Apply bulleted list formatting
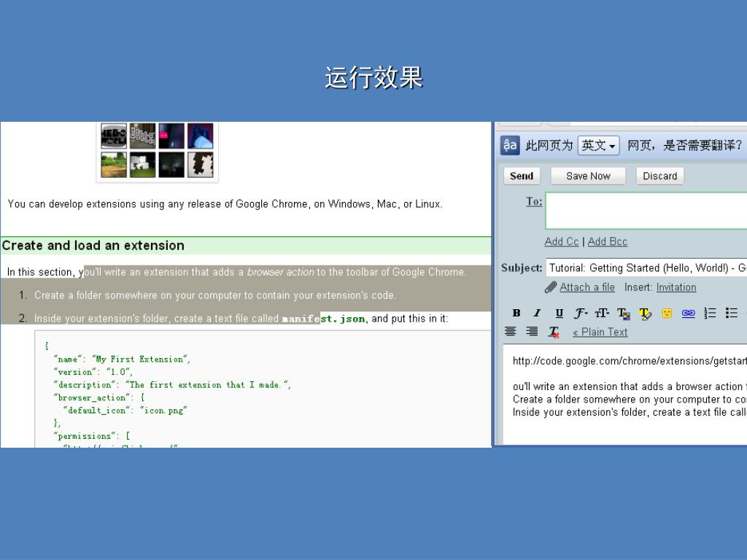Image resolution: width=747 pixels, height=560 pixels. coord(732,313)
